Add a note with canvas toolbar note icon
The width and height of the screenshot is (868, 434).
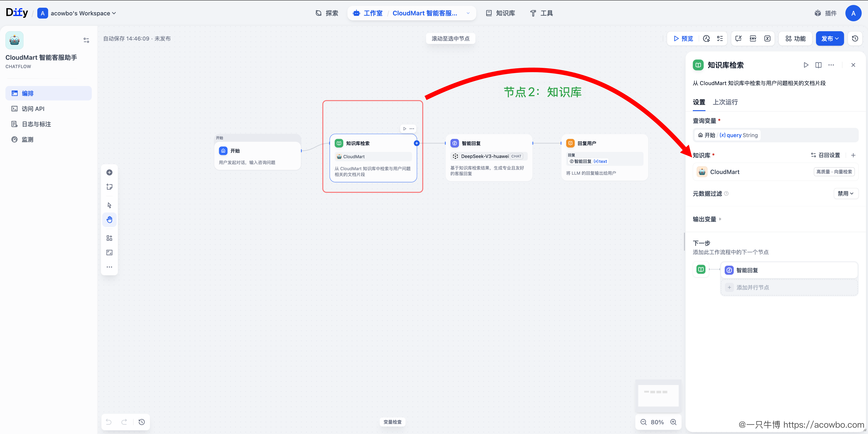tap(109, 187)
